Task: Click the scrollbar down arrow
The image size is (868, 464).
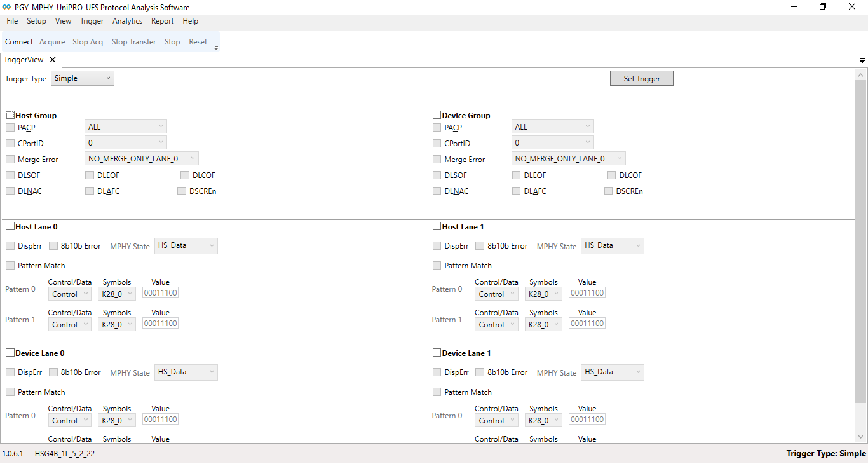Action: pos(861,437)
